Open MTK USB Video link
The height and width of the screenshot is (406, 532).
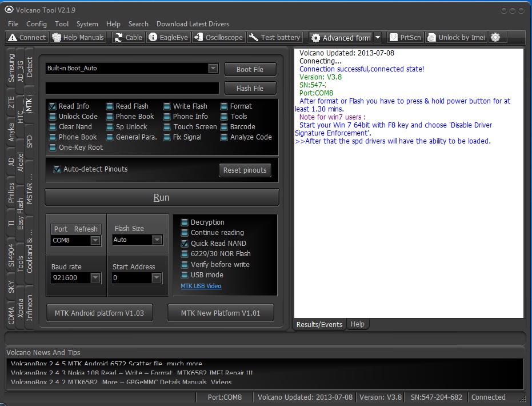pos(201,286)
